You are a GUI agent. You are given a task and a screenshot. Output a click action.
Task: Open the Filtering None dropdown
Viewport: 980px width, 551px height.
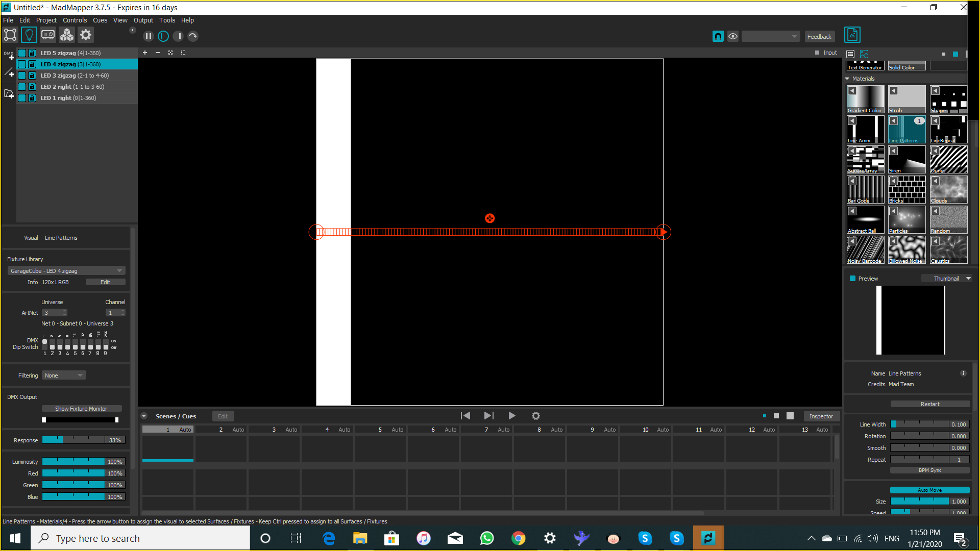tap(64, 375)
